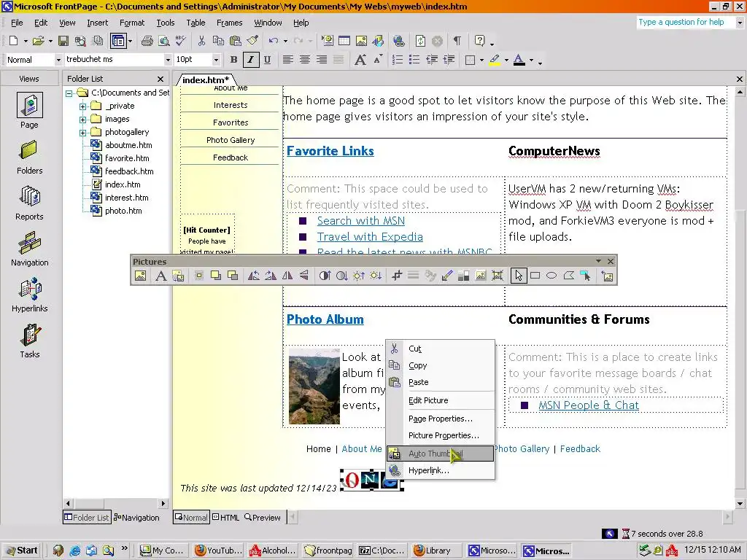747x560 pixels.
Task: Click the MSN People & Chat link
Action: tap(589, 405)
